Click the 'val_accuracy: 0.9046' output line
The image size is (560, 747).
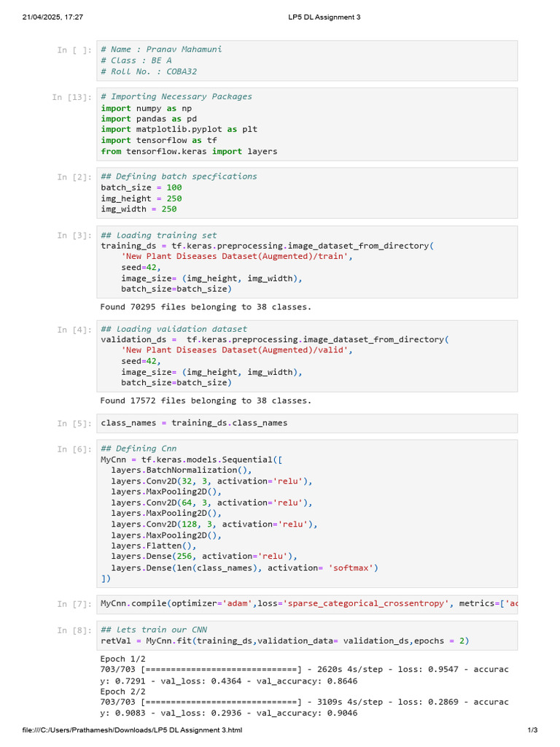click(x=228, y=713)
